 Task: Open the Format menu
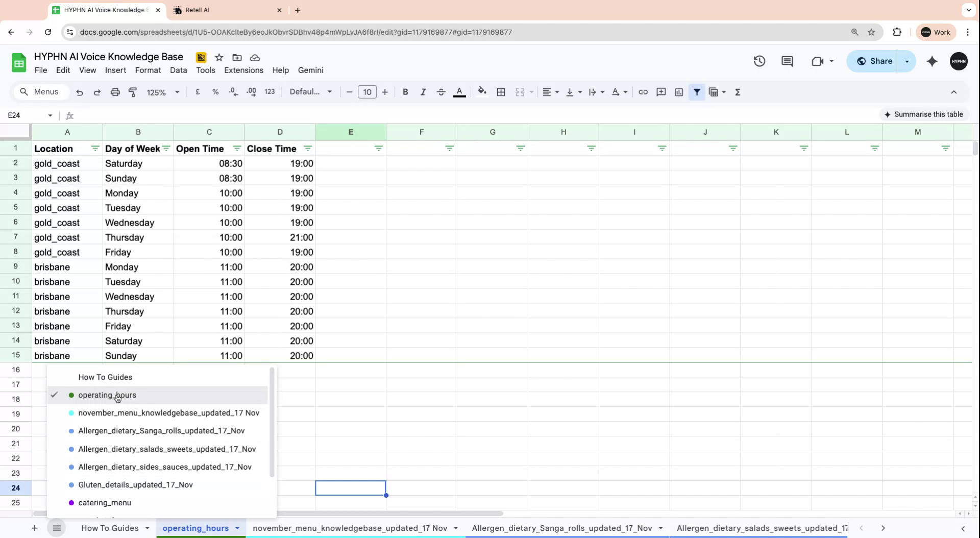tap(148, 70)
